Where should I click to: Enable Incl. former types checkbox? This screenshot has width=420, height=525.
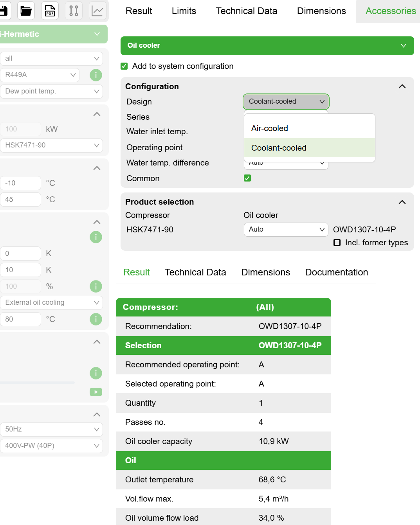(x=337, y=243)
